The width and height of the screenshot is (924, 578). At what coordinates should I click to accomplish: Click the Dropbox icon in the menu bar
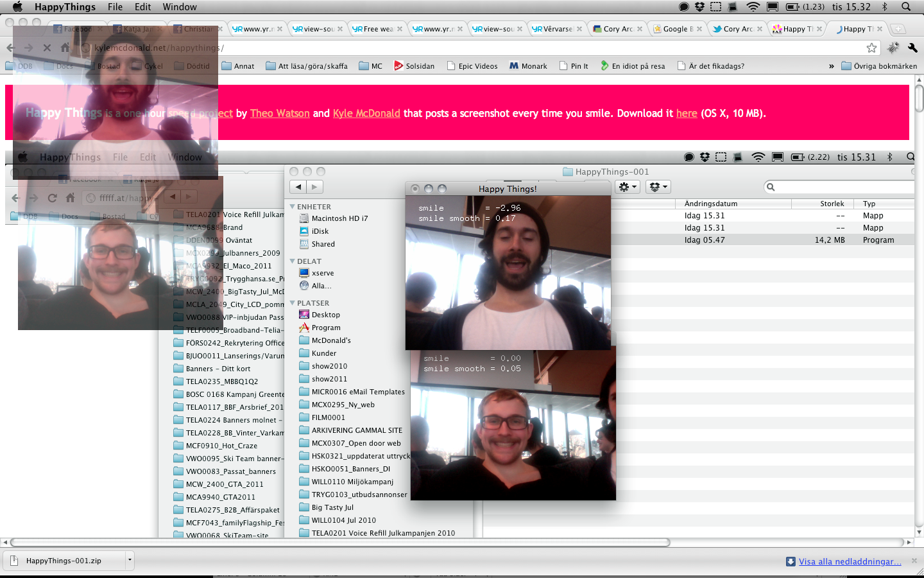(699, 7)
